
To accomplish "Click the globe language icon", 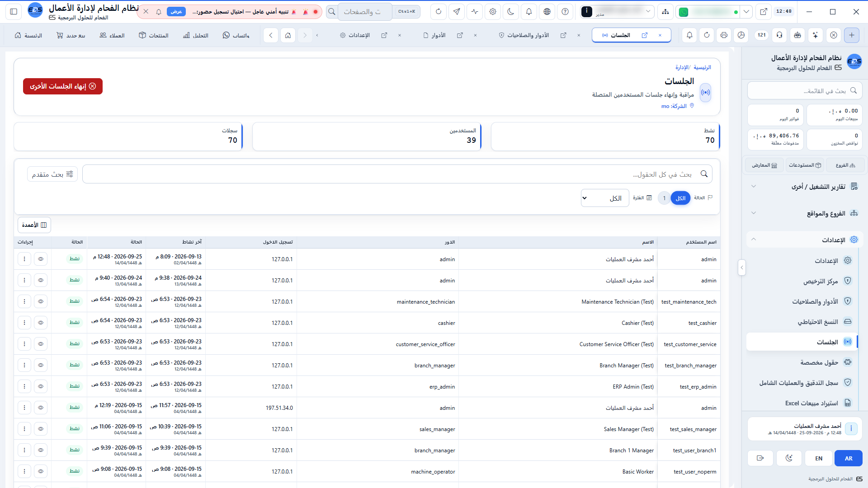I will point(547,12).
